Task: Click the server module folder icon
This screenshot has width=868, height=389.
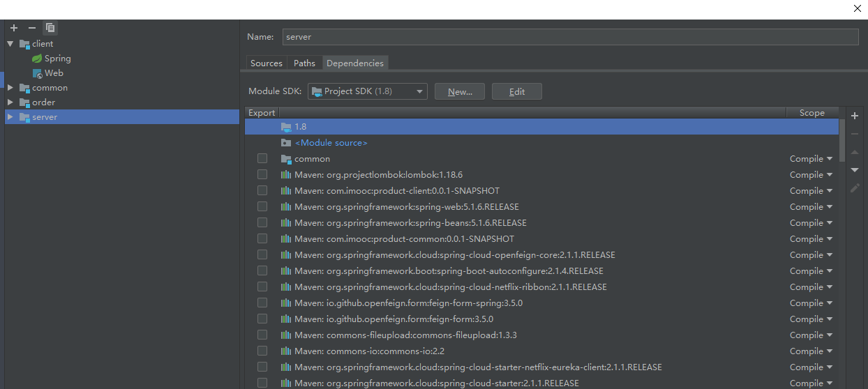Action: coord(24,117)
